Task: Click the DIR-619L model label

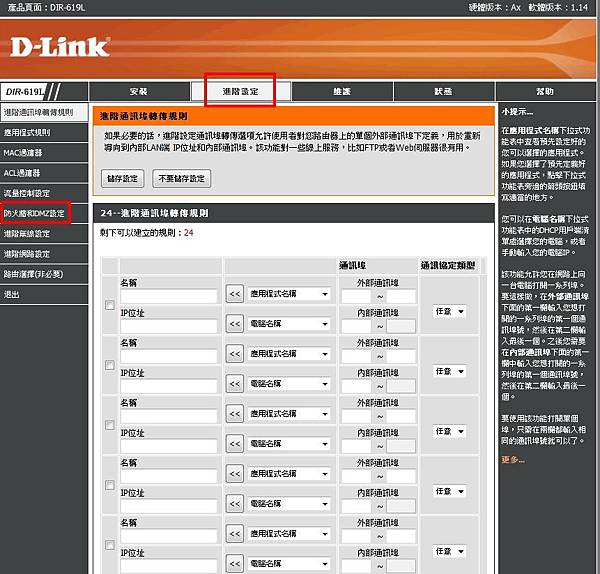Action: (24, 92)
